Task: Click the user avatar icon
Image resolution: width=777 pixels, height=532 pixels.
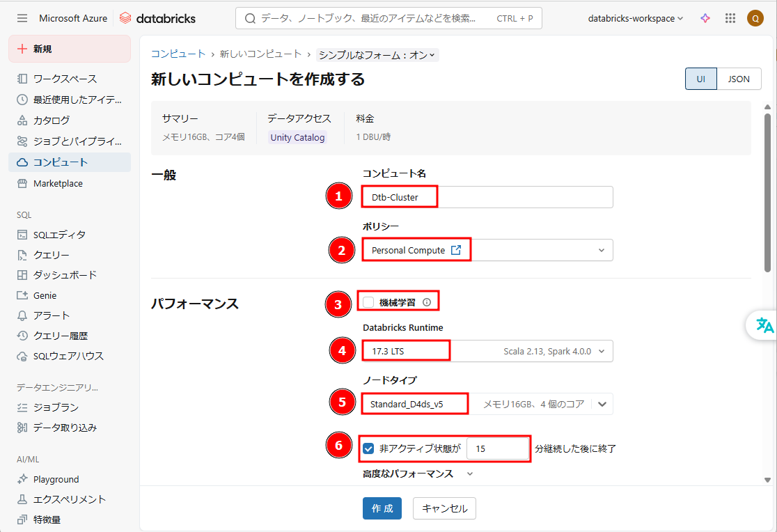Action: point(755,18)
